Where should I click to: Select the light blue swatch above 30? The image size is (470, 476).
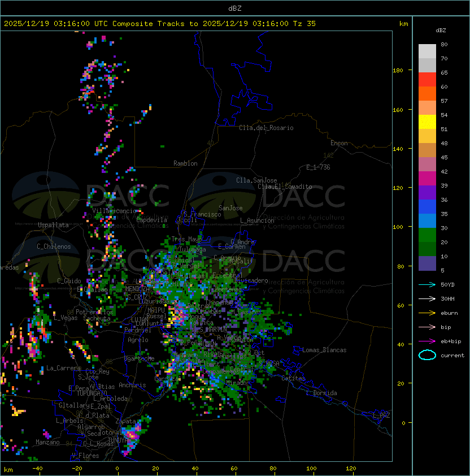click(x=427, y=220)
